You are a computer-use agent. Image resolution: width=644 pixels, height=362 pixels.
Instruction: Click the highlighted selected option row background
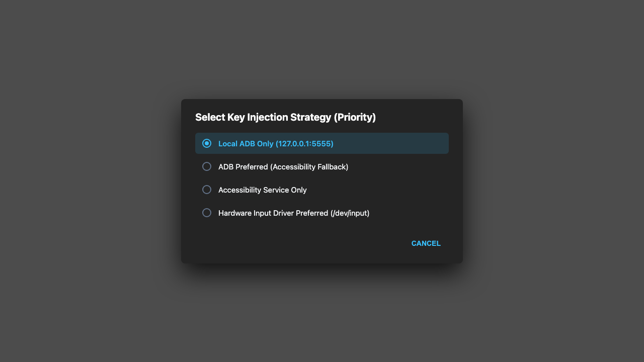point(322,143)
